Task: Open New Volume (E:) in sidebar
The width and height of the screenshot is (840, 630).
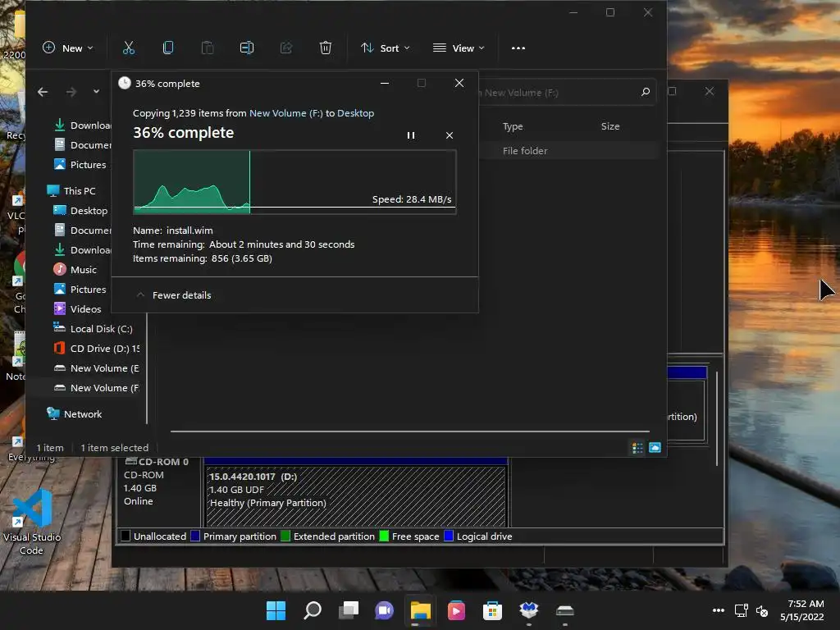Action: pyautogui.click(x=97, y=368)
